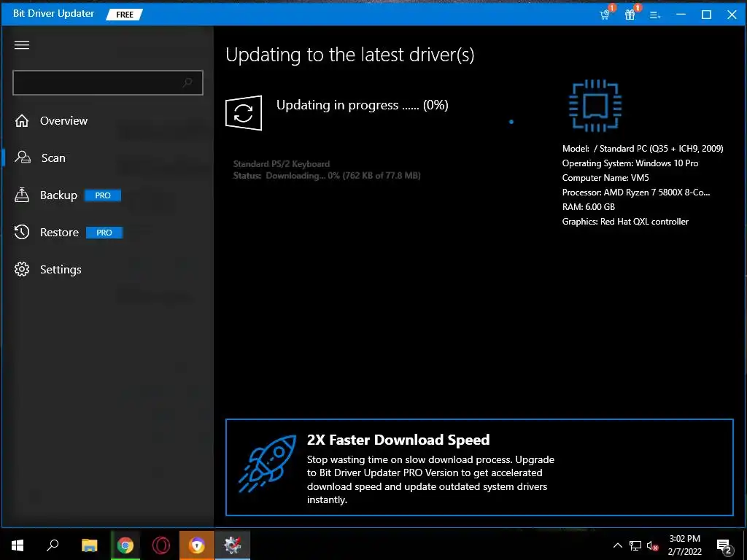Focus the sidebar search input field
This screenshot has height=560, width=747.
tap(108, 82)
